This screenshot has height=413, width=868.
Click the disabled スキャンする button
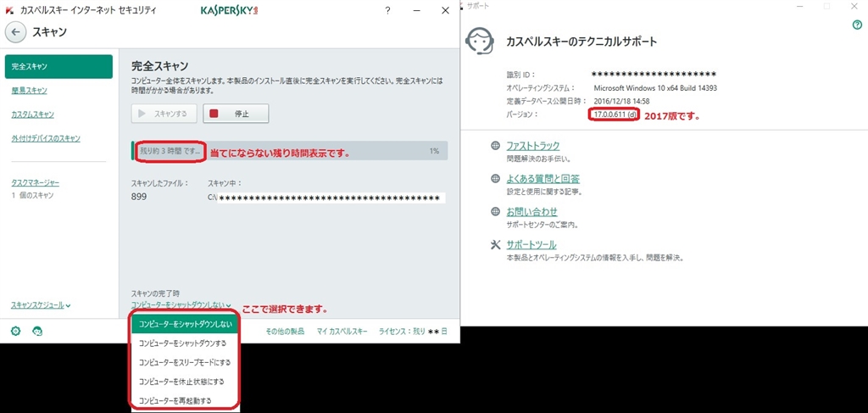pos(164,114)
